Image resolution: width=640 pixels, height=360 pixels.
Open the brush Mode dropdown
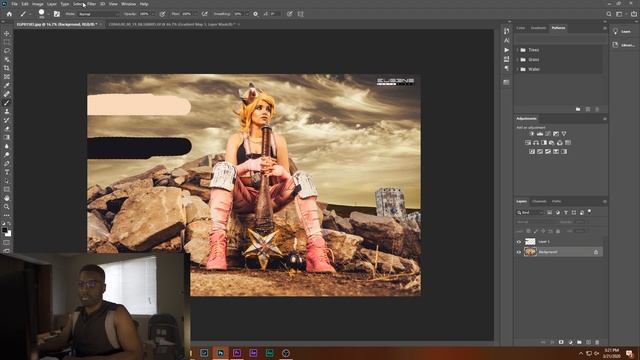coord(99,14)
